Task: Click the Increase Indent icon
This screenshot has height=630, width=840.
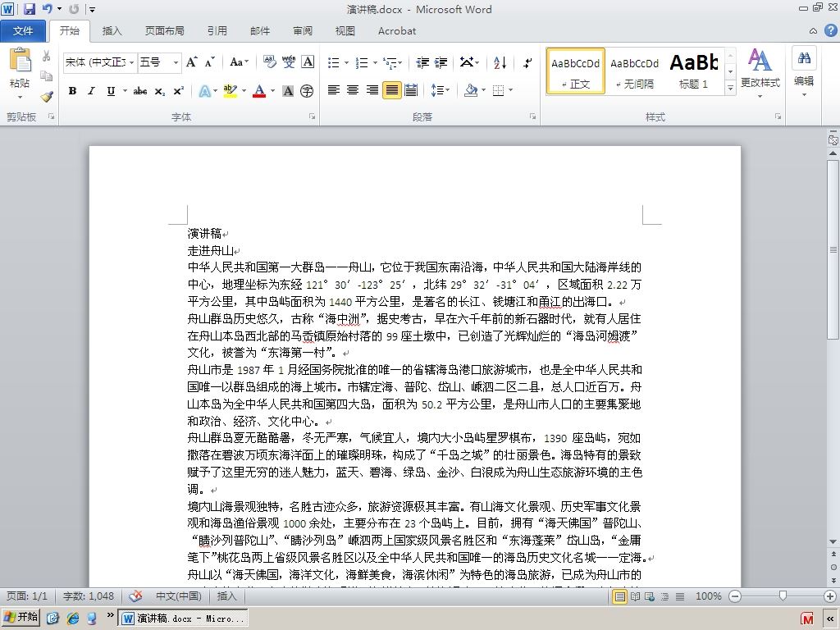Action: click(441, 62)
